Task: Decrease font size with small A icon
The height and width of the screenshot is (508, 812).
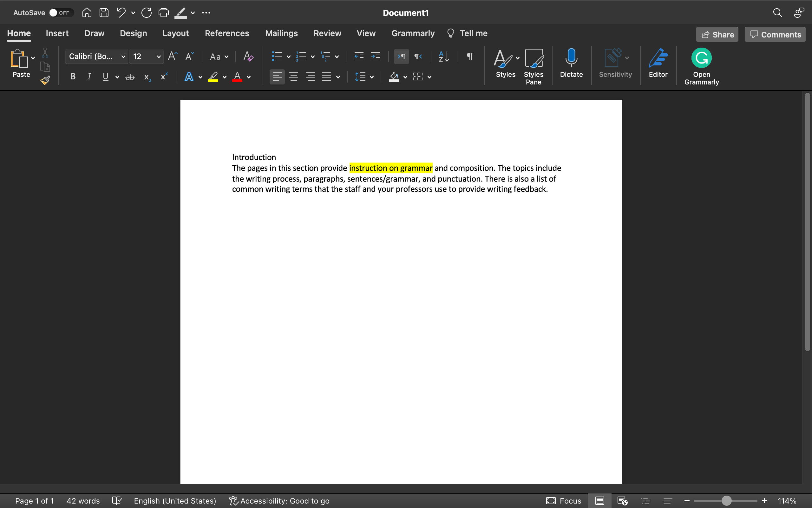Action: pos(190,56)
